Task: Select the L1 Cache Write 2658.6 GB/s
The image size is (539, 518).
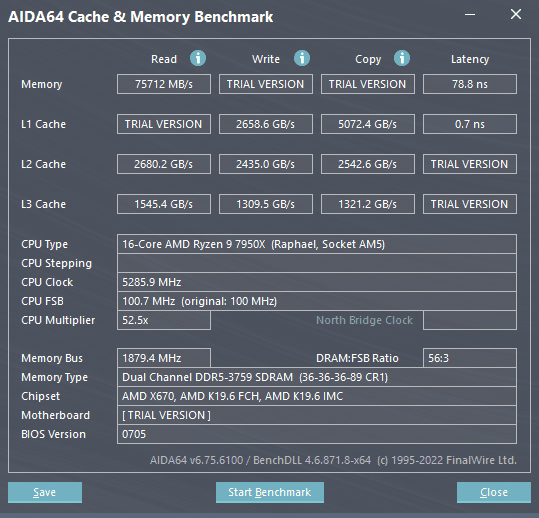Action: tap(266, 124)
